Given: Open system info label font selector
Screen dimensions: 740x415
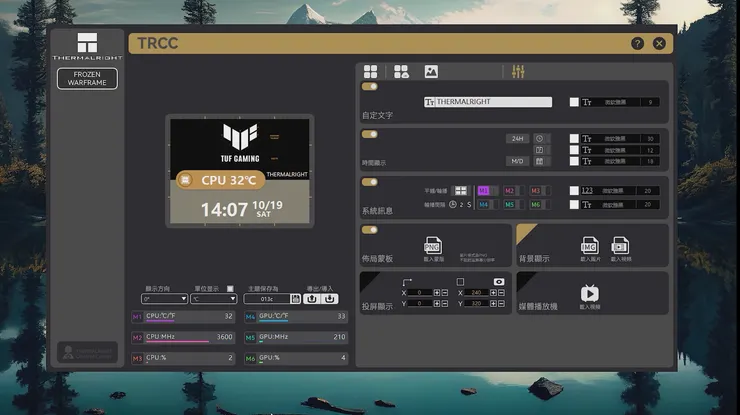Looking at the screenshot, I should coord(620,204).
